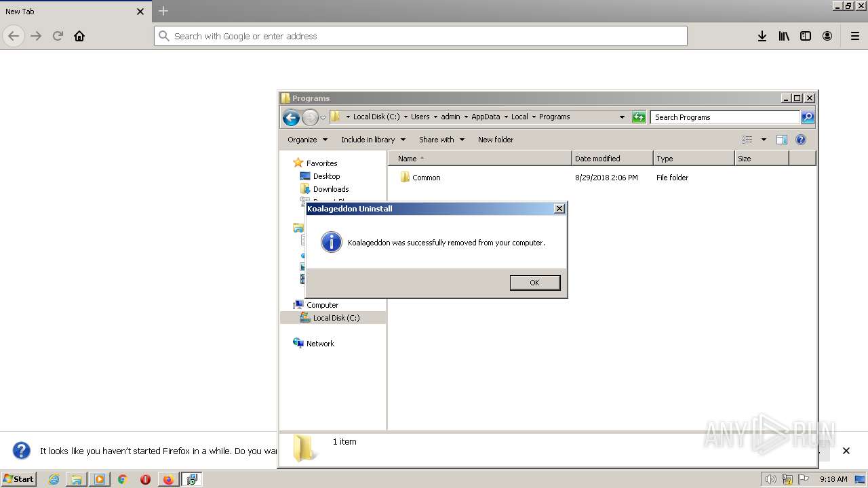Open the Organize menu
The image size is (868, 488).
click(307, 140)
